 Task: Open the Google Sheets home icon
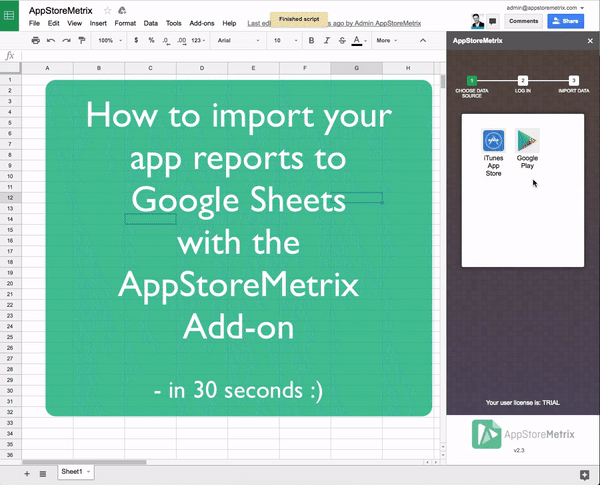point(9,15)
